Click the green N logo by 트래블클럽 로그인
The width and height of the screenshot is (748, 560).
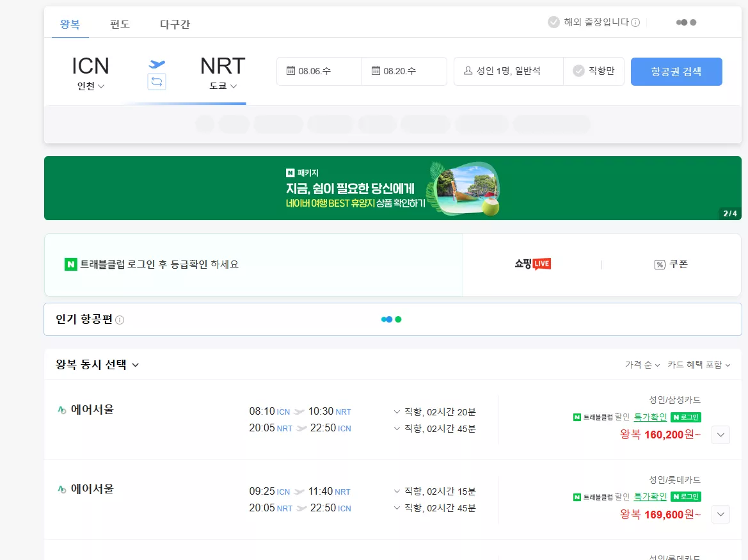coord(70,264)
